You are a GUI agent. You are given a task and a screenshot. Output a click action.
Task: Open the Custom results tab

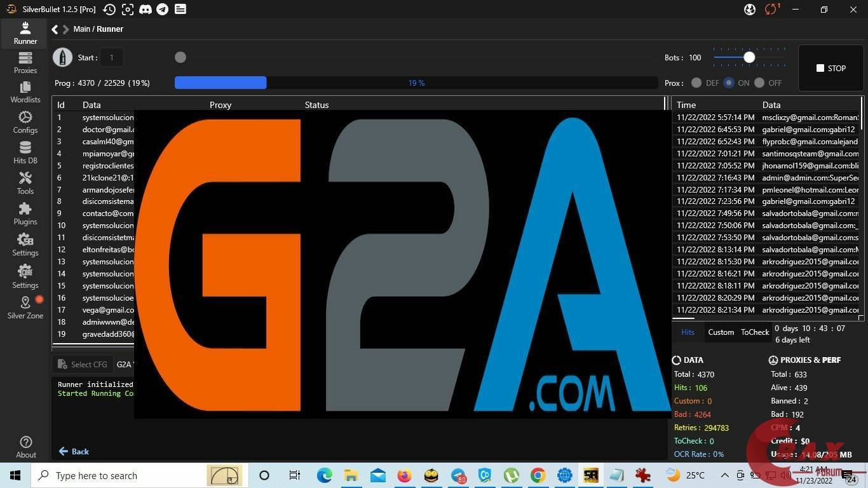click(x=721, y=332)
